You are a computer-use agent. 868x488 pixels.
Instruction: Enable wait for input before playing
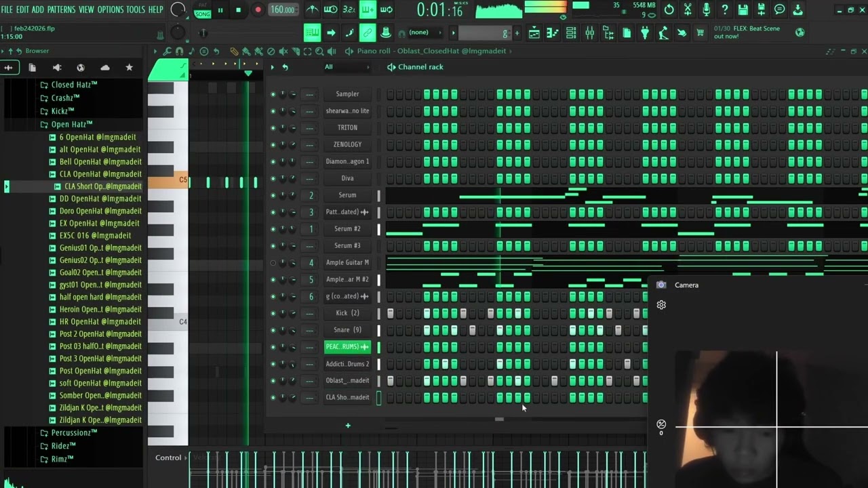click(x=330, y=9)
